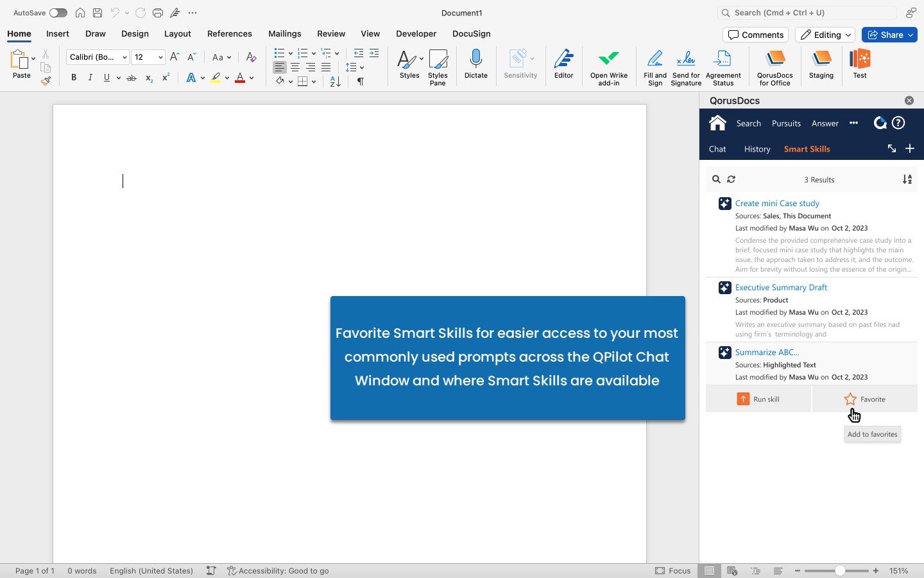Apply the yellow text highlight color
The width and height of the screenshot is (924, 578).
(216, 78)
